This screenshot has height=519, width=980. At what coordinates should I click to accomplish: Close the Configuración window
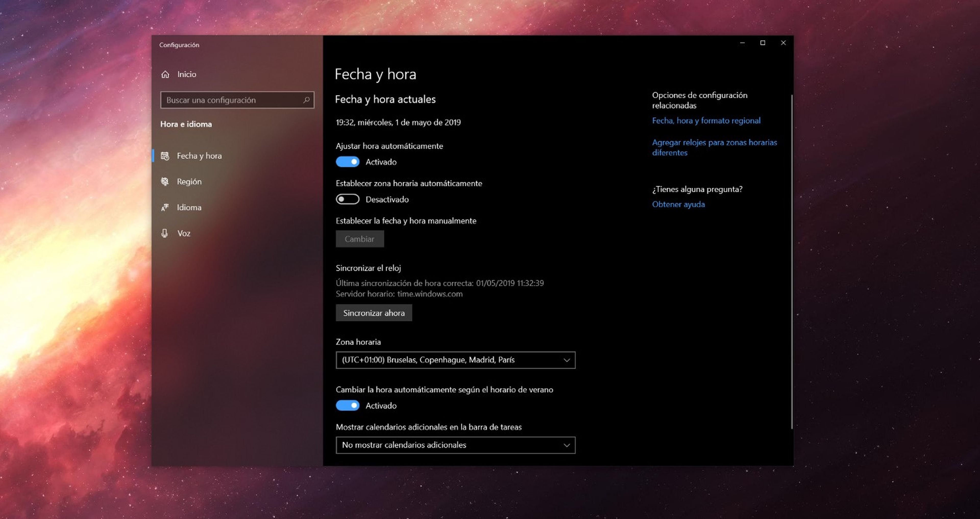783,43
